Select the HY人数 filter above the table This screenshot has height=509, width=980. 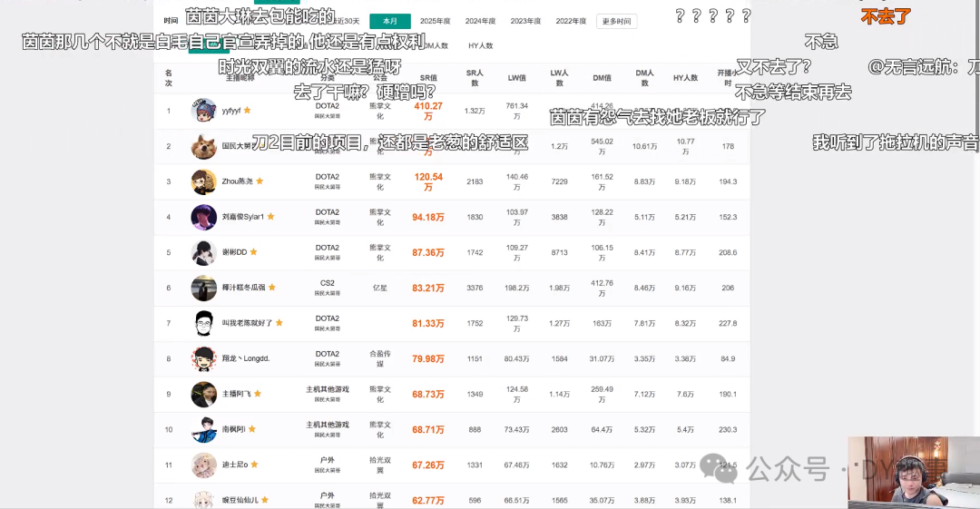tap(481, 45)
